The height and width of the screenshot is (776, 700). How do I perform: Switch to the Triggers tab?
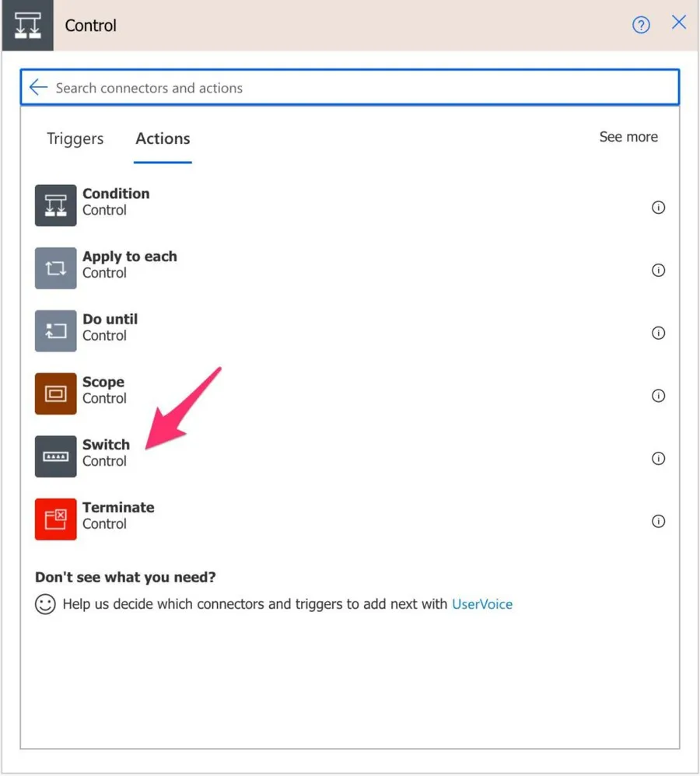[x=75, y=138]
